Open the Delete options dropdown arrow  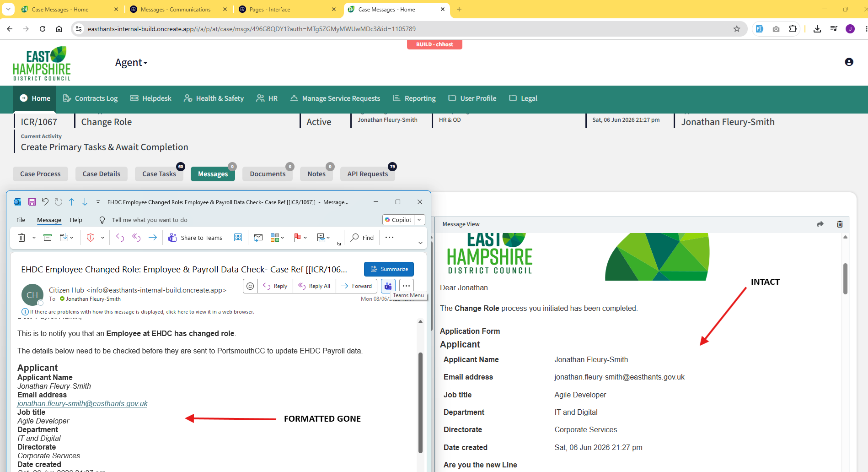click(34, 238)
